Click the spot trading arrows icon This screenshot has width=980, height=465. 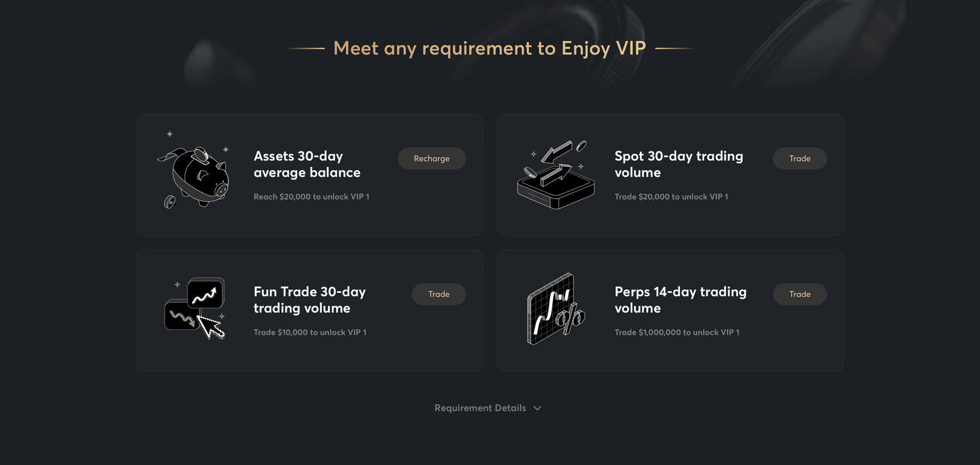click(556, 175)
